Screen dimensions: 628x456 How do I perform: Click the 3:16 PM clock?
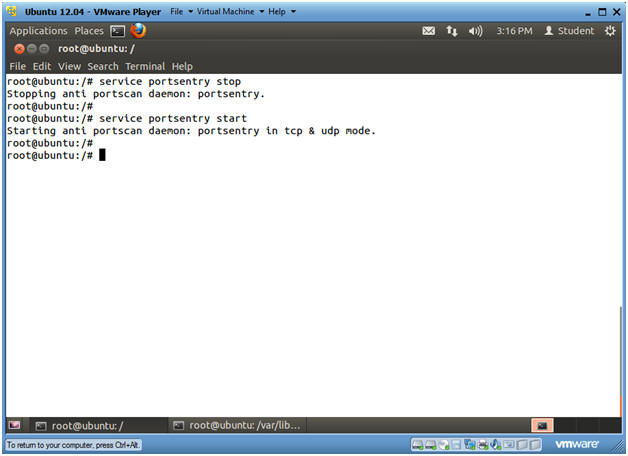[x=514, y=31]
